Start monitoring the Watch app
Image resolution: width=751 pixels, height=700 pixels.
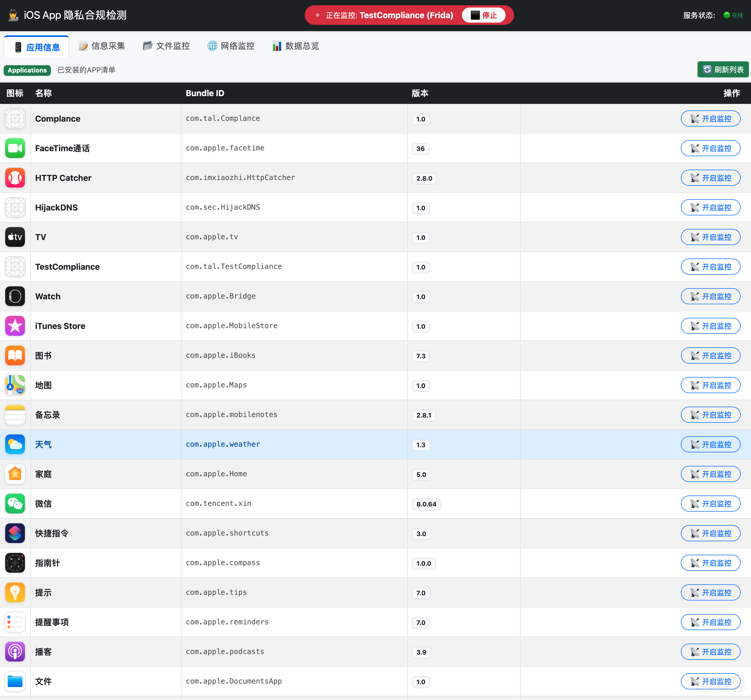710,296
